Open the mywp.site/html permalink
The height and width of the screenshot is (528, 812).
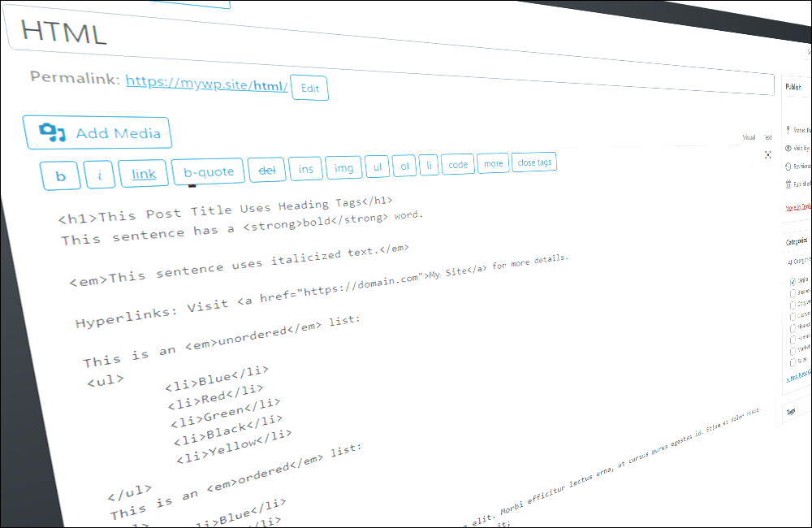point(206,84)
